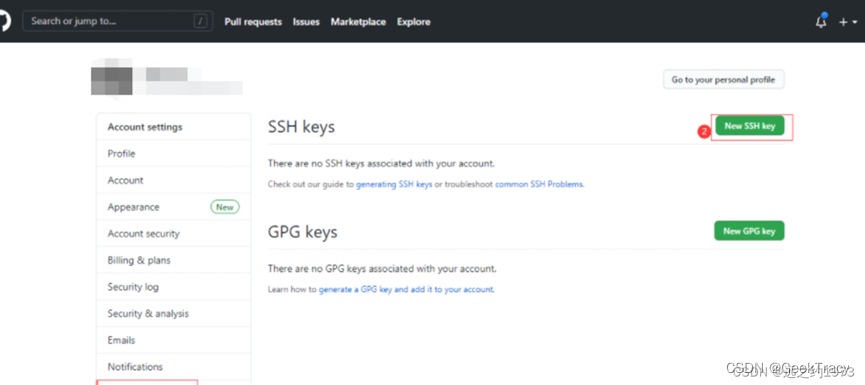Screen dimensions: 865x385
Task: Open Marketplace in top navigation
Action: pyautogui.click(x=358, y=22)
